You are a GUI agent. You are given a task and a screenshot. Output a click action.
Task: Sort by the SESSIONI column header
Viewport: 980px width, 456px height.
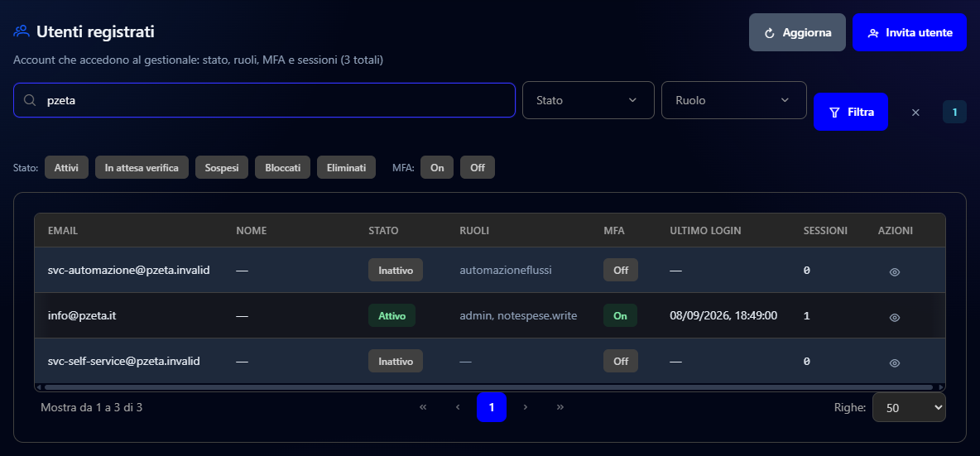[x=825, y=231]
